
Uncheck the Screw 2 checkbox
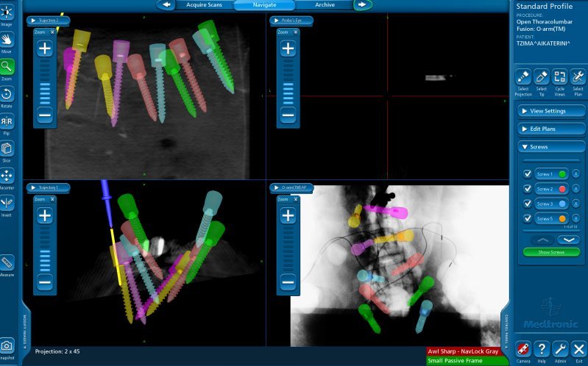click(527, 189)
